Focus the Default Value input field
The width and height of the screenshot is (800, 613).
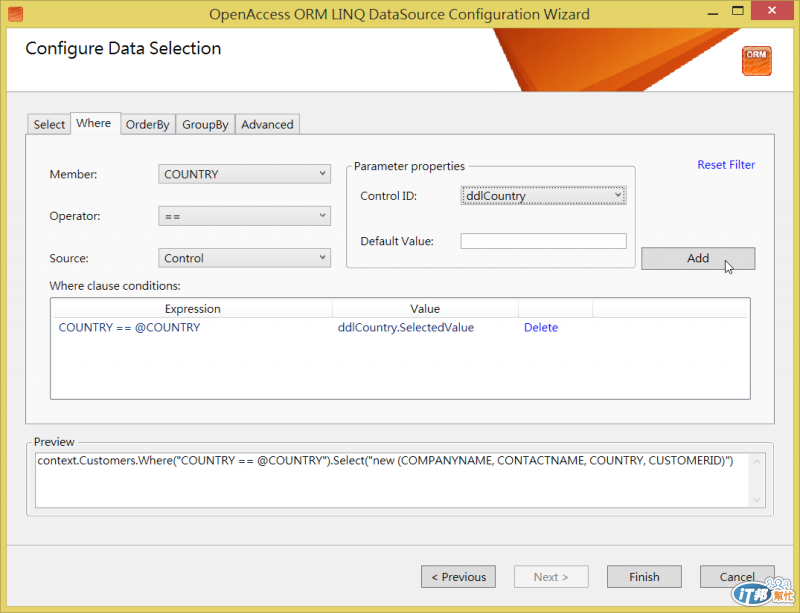[x=543, y=241]
